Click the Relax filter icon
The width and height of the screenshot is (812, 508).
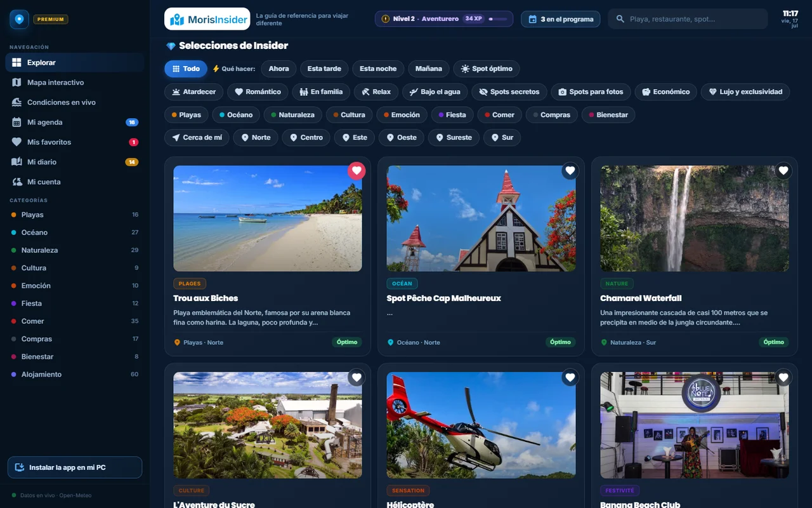click(x=365, y=92)
